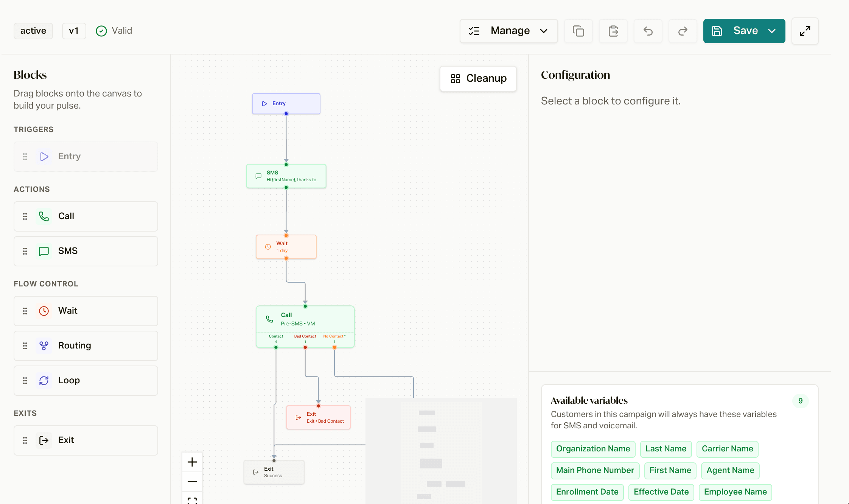Redo the last change

(x=683, y=31)
